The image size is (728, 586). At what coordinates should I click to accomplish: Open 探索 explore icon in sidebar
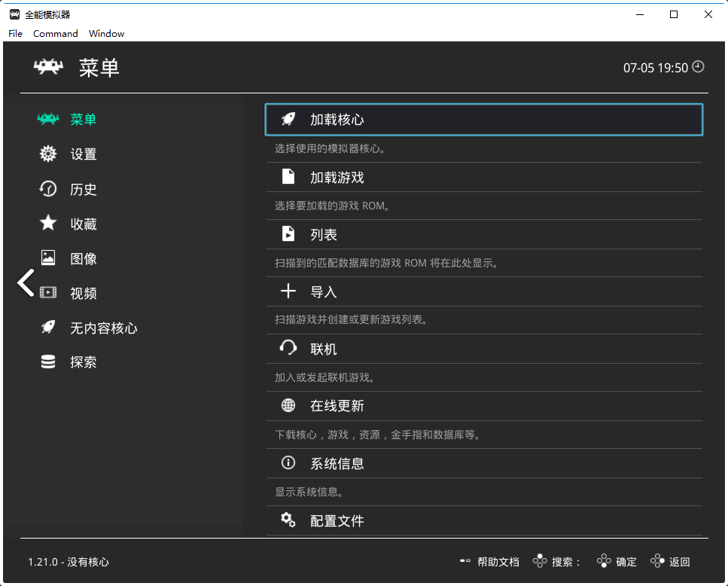[x=47, y=362]
